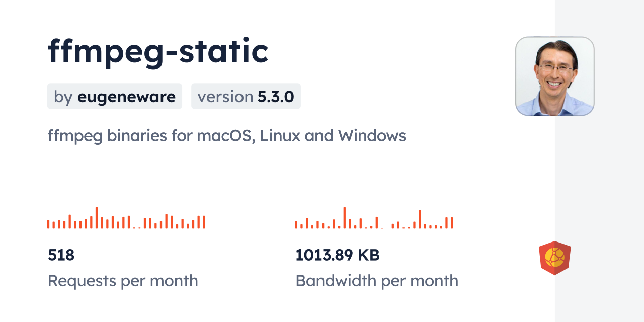
Task: Click the "version 5.3.0" badge
Action: [246, 97]
